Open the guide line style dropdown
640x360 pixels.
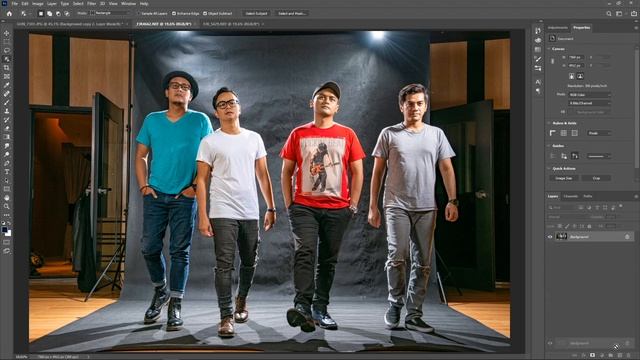tap(599, 156)
